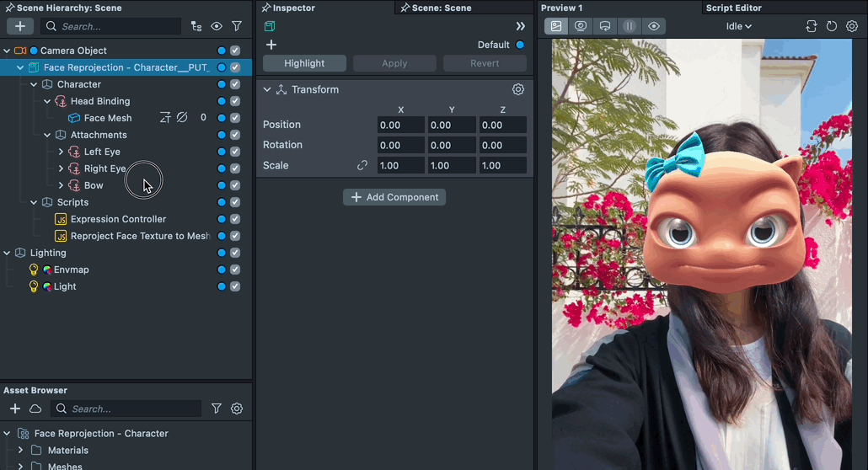
Task: Toggle the Expression Controller checkbox
Action: (235, 219)
